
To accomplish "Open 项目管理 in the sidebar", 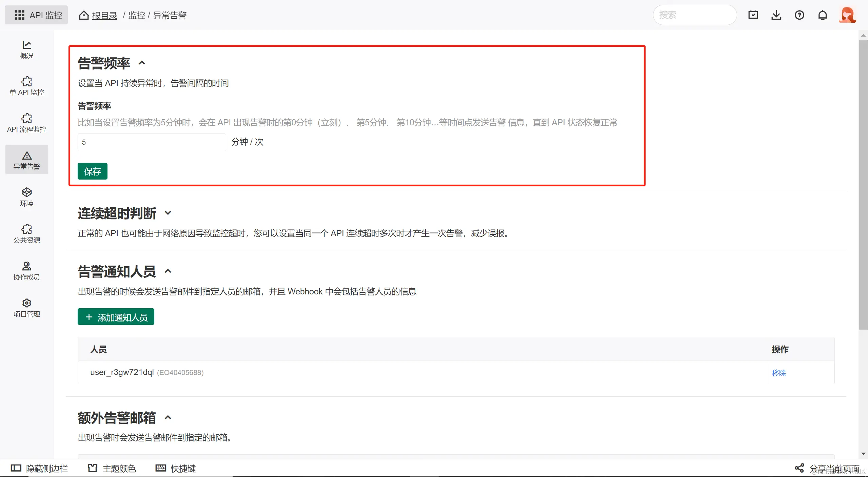I will pyautogui.click(x=27, y=308).
